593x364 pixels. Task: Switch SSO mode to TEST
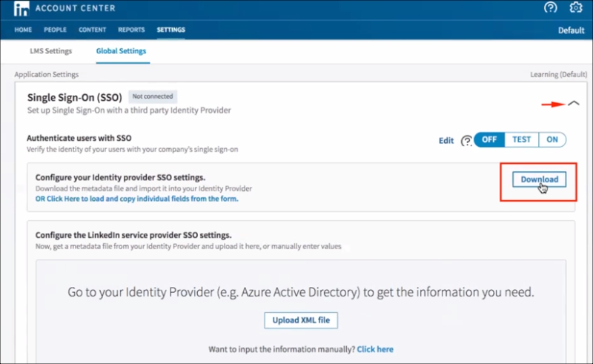[x=522, y=140]
